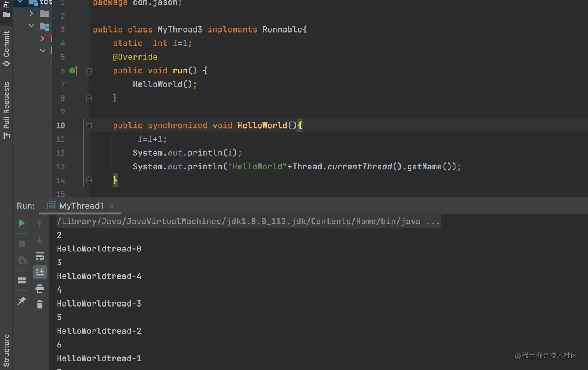The image size is (588, 370).
Task: Click console output HelloWorldtread-0
Action: [99, 249]
